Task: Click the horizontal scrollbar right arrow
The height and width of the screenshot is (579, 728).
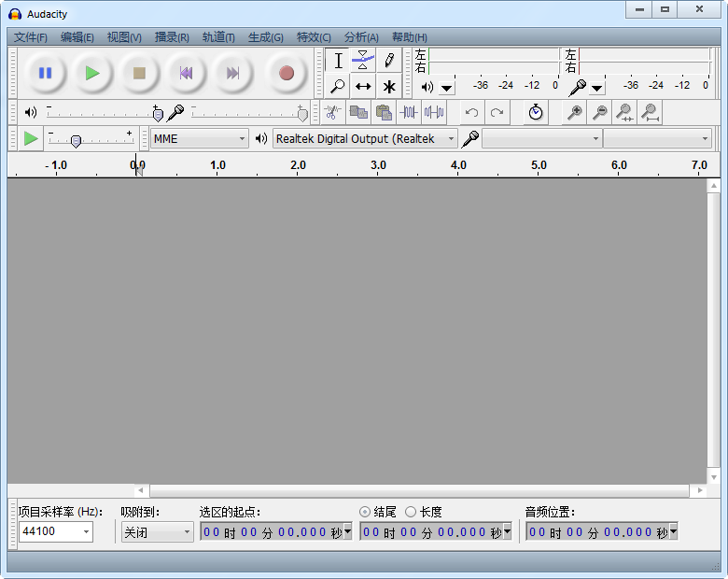Action: coord(699,490)
